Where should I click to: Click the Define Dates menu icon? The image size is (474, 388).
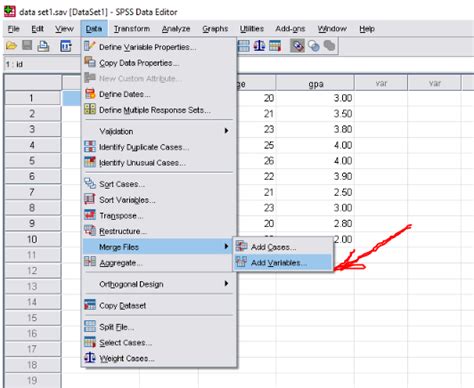(90, 94)
